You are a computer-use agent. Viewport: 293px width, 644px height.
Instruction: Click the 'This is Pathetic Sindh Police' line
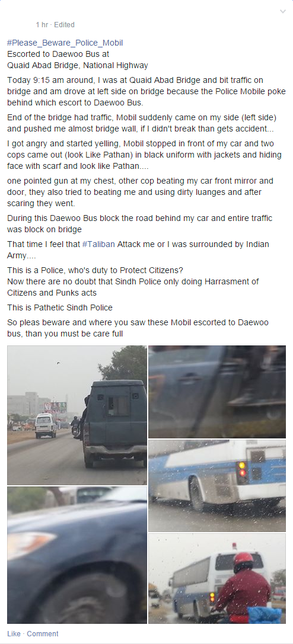coord(59,307)
